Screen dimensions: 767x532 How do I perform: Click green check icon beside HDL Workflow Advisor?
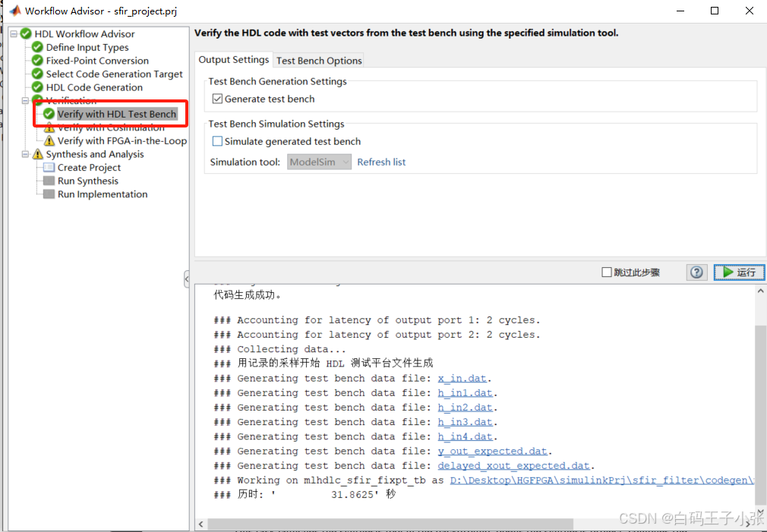(x=26, y=33)
